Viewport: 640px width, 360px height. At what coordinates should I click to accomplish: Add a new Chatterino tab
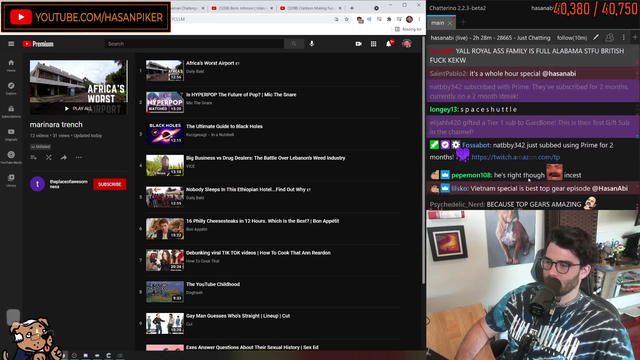tap(463, 22)
